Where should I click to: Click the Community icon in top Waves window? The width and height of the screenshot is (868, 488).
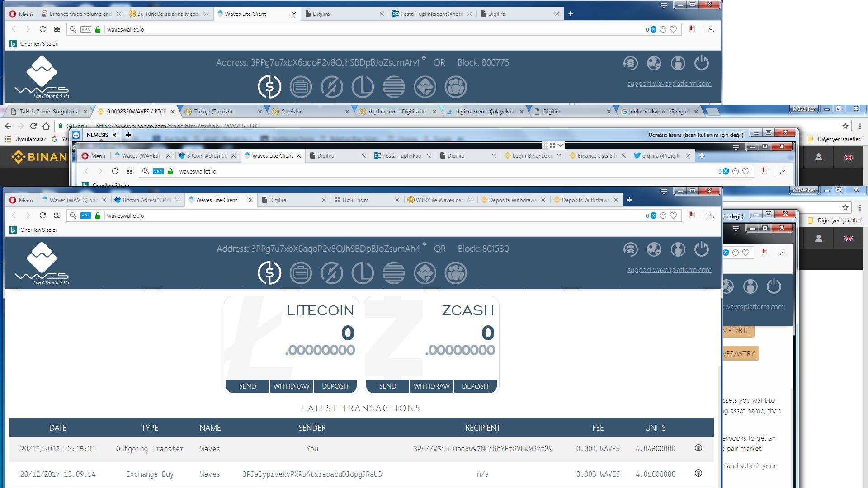point(456,87)
